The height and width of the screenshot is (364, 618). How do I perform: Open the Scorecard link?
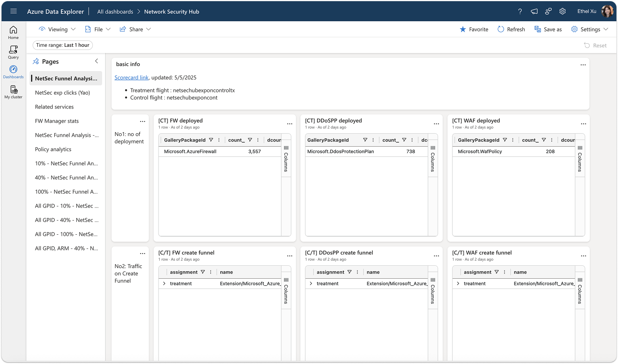point(131,78)
